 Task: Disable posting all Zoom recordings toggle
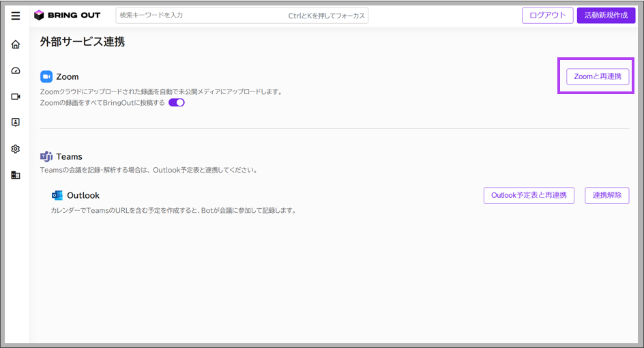[177, 103]
